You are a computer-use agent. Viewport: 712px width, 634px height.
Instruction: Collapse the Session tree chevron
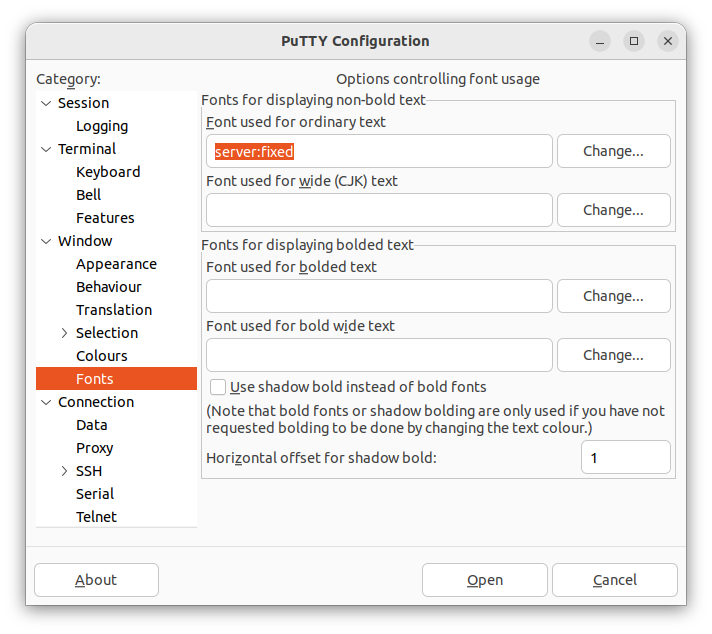point(46,104)
